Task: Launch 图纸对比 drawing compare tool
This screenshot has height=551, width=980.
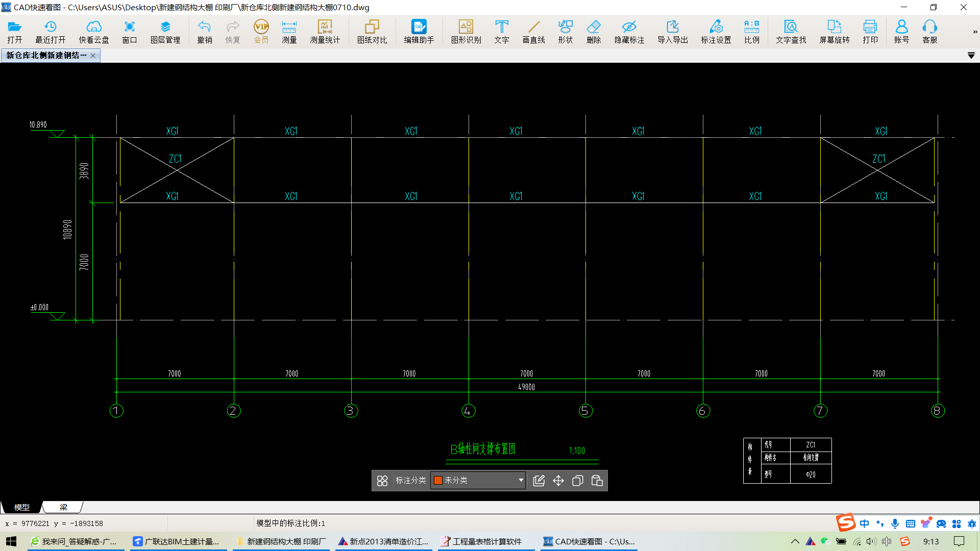Action: tap(372, 32)
